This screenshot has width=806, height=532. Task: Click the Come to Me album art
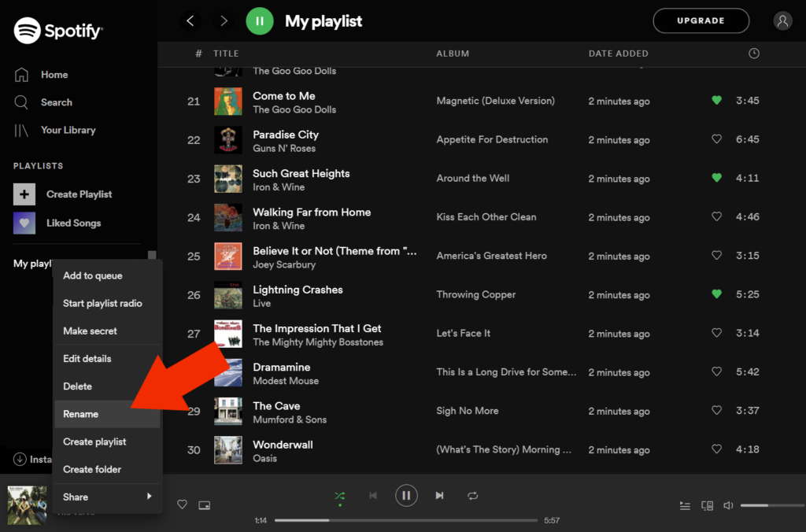tap(227, 102)
